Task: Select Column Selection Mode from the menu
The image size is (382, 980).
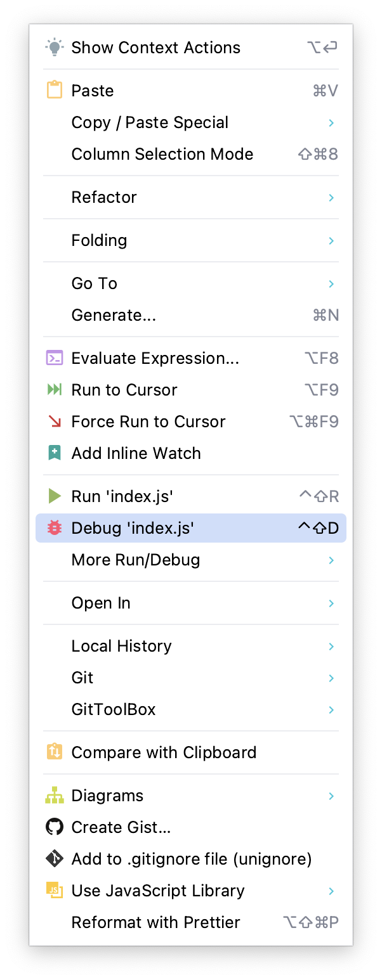Action: pos(162,153)
